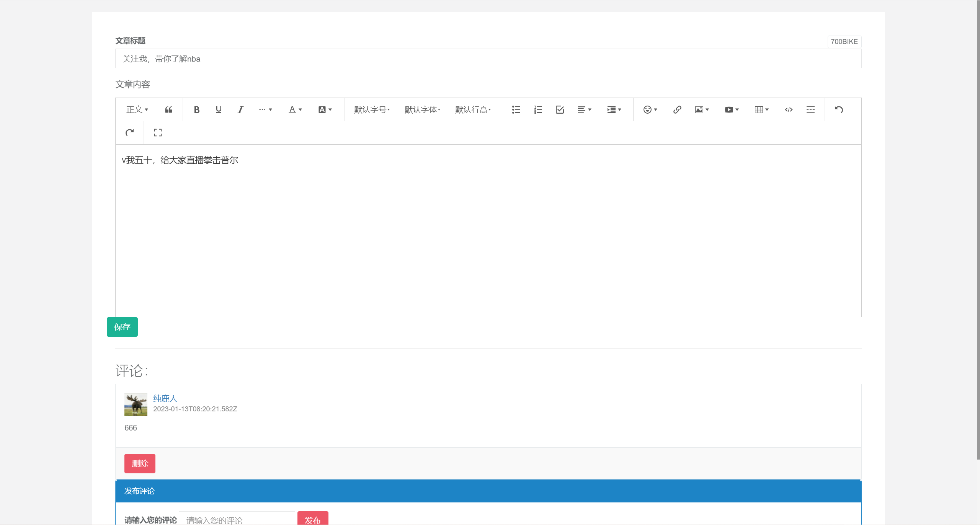The width and height of the screenshot is (980, 525).
Task: Click the article title input field
Action: tap(488, 59)
